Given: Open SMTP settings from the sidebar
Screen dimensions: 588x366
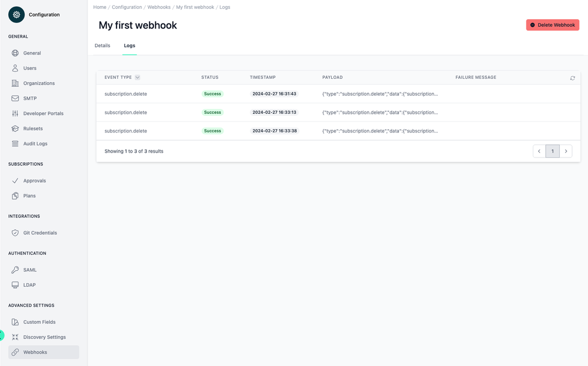Looking at the screenshot, I should point(30,98).
